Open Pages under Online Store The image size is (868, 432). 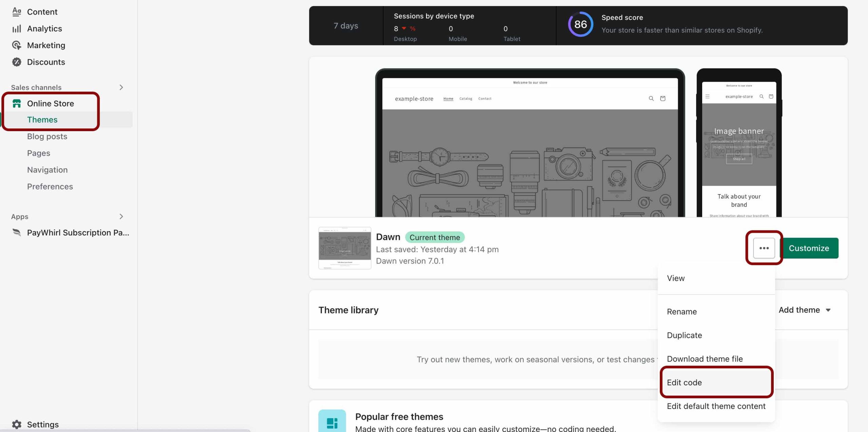tap(39, 153)
